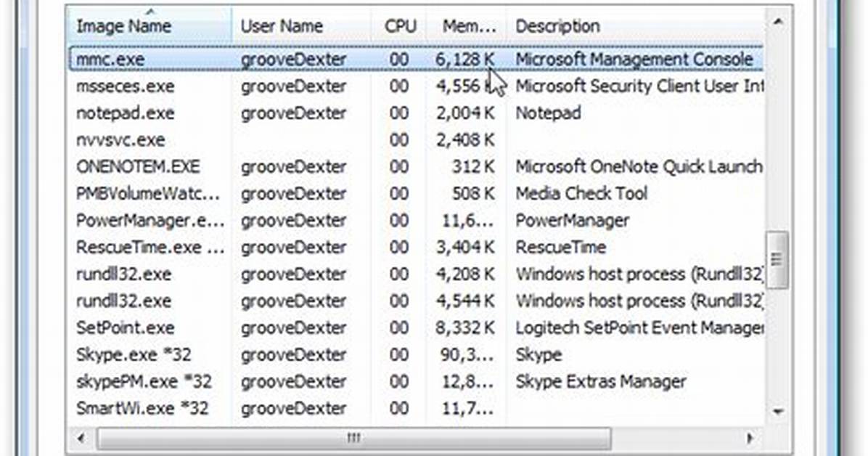Click the Media Check Tool description
Screen dimensions: 868x456
(x=581, y=193)
